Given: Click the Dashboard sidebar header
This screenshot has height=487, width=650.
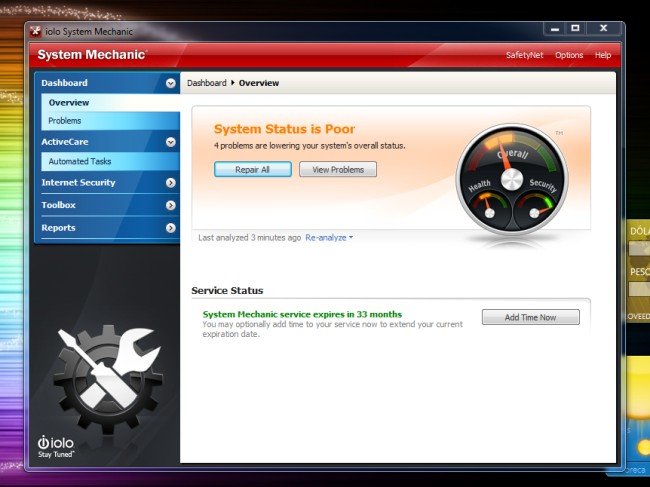Looking at the screenshot, I should pos(107,83).
